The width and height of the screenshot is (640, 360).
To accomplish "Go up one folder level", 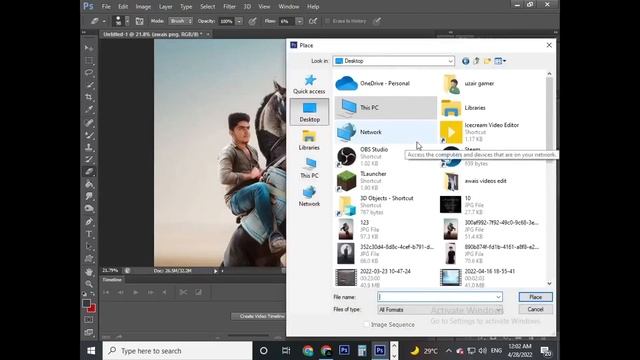I will 476,61.
